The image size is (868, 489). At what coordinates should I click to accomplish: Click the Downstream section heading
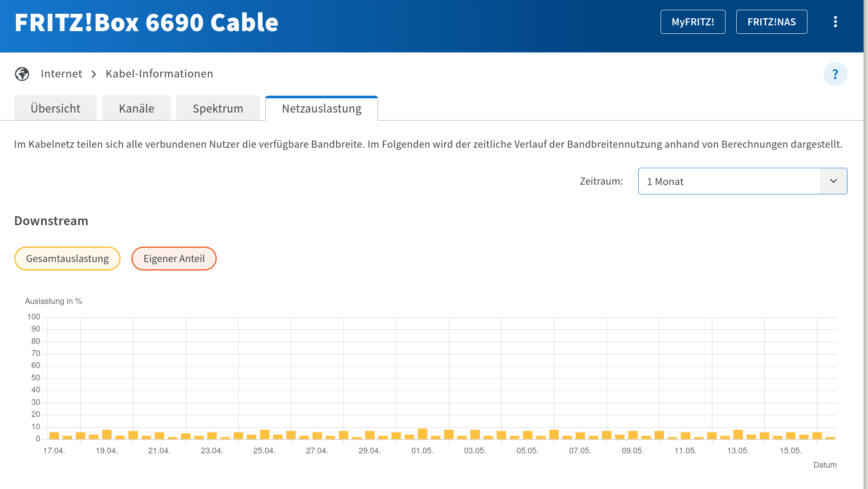click(51, 221)
